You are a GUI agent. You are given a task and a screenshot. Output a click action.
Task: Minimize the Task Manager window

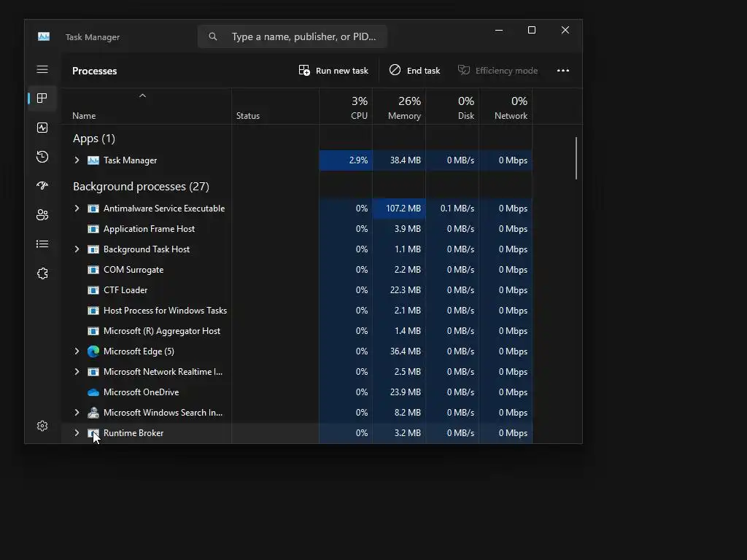(499, 30)
